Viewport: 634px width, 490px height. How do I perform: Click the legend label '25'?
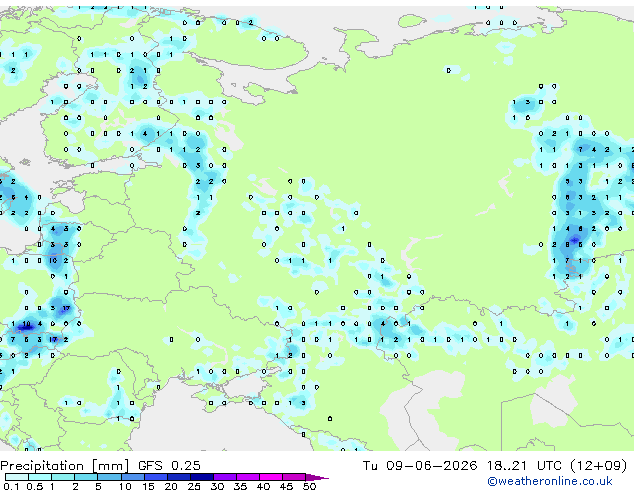194,486
